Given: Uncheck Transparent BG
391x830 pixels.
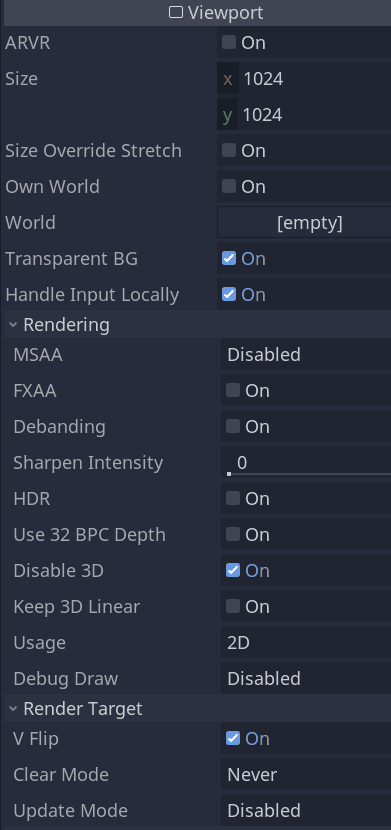Looking at the screenshot, I should point(229,258).
